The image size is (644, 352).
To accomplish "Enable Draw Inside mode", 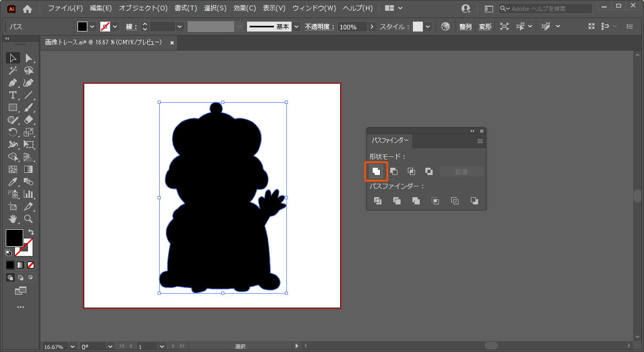I will coord(30,277).
